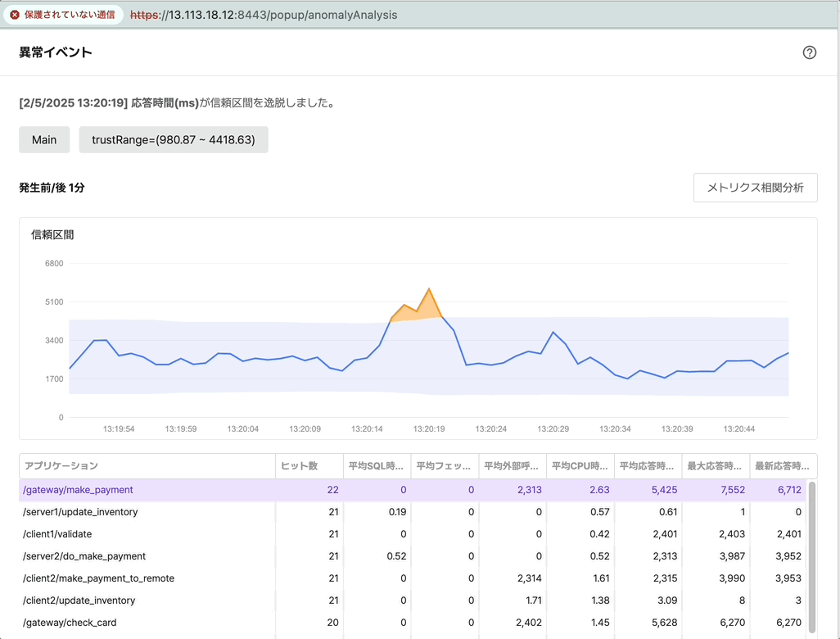Click the trustRange value badge
Image resolution: width=840 pixels, height=639 pixels.
tap(174, 140)
